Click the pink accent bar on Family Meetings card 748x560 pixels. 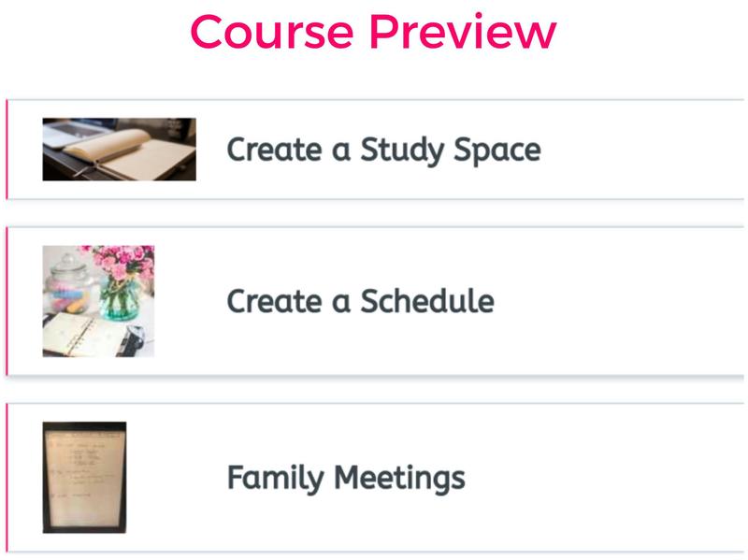click(7, 478)
